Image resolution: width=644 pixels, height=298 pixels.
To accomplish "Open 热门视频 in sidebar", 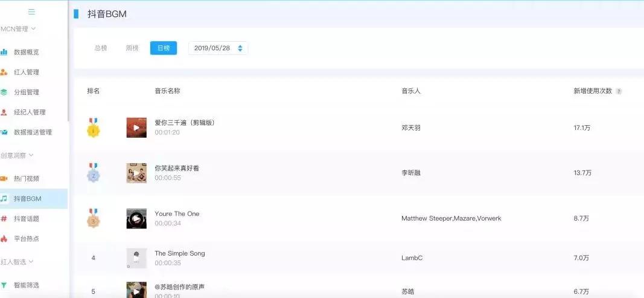I will pos(27,179).
